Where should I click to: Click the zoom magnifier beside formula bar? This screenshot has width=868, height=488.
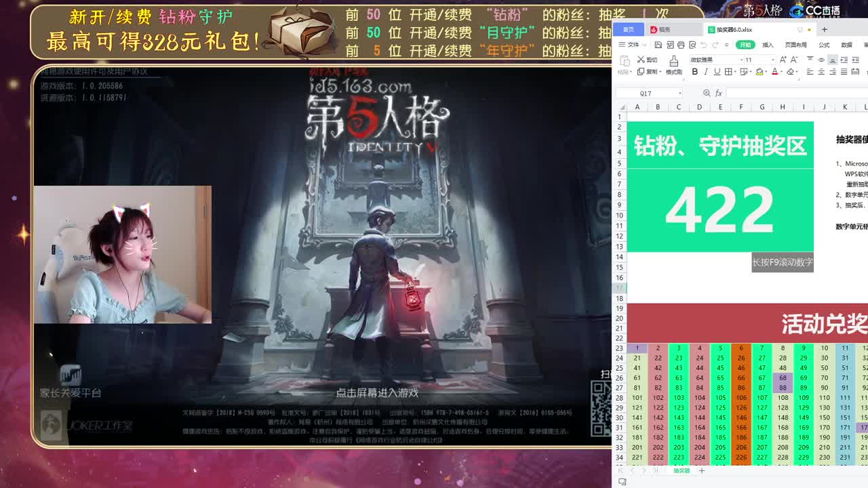pyautogui.click(x=707, y=93)
